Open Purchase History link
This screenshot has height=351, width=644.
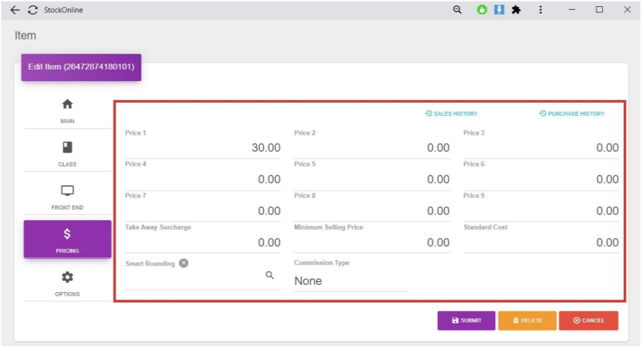[572, 114]
